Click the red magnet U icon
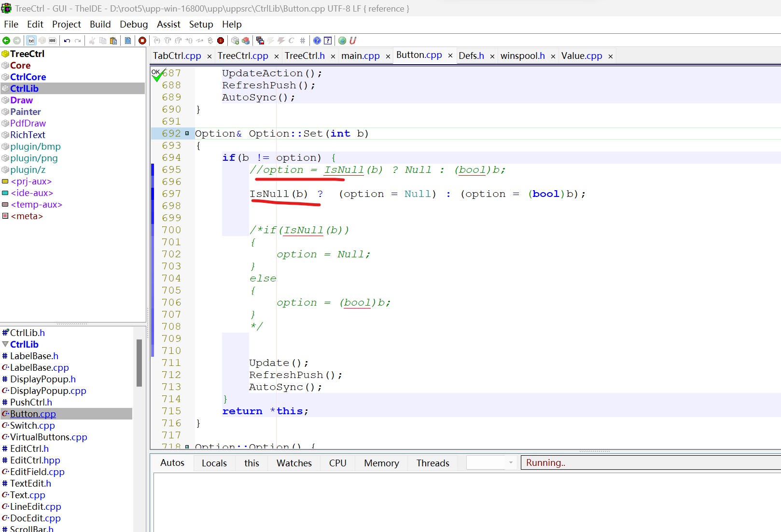The image size is (781, 532). point(353,41)
